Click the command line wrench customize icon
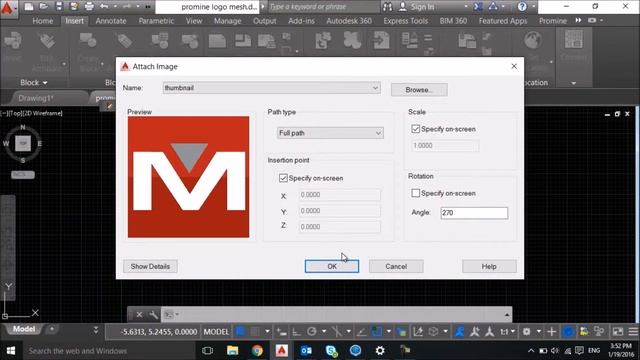Screen dimensions: 640x360 153,315
